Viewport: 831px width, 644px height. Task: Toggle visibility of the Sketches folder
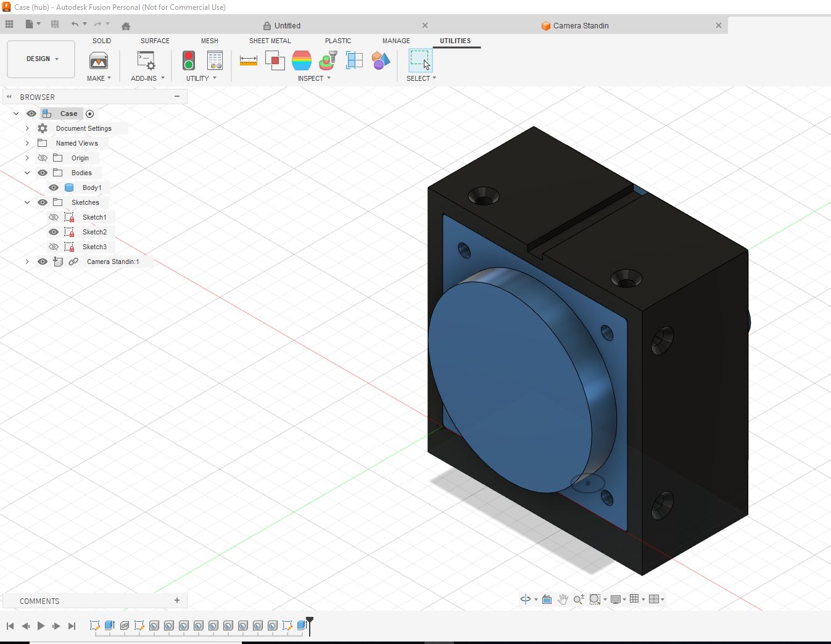point(43,202)
